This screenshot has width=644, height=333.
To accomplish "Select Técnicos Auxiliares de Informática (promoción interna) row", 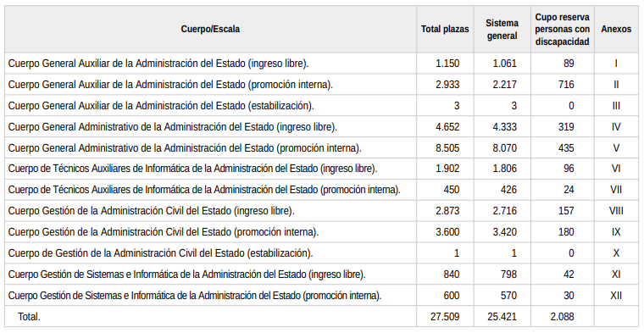I will click(322, 190).
